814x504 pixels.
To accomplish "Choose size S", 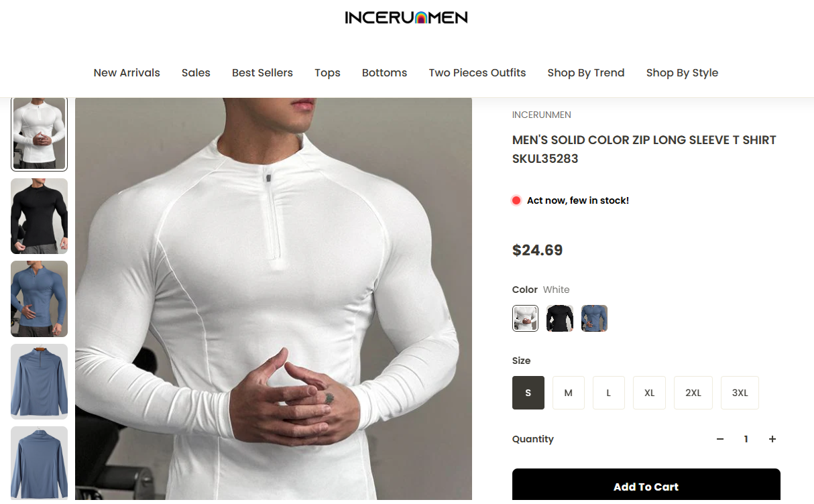I will tap(528, 393).
